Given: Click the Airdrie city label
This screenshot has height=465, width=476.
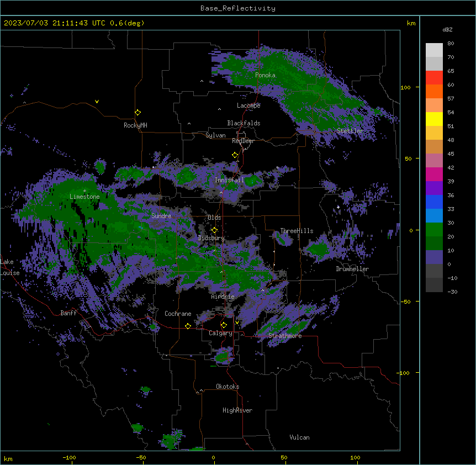Looking at the screenshot, I should click(x=223, y=297).
